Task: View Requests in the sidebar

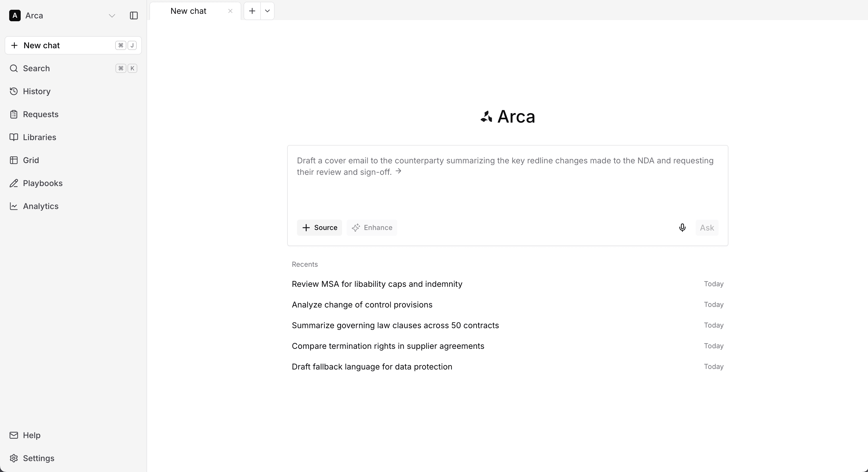Action: [x=40, y=114]
